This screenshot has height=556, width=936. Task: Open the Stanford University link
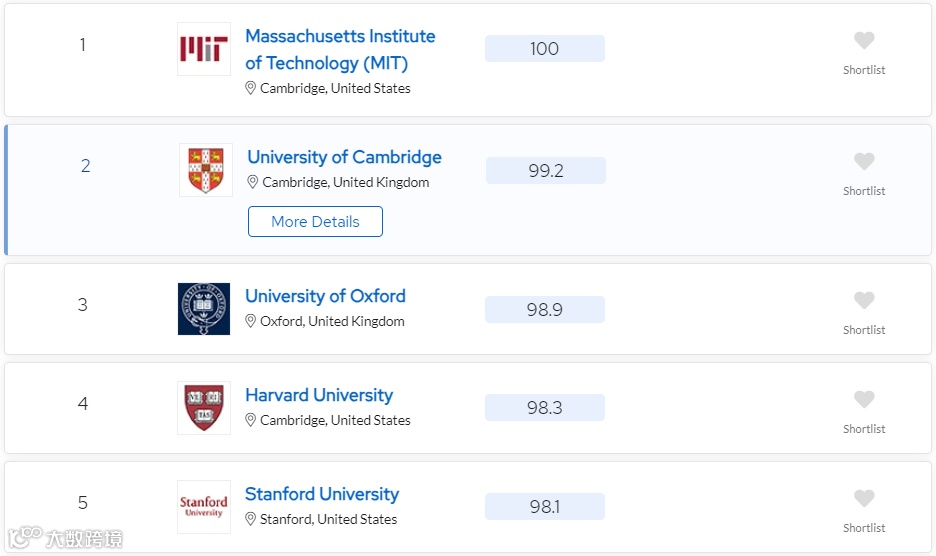tap(322, 494)
